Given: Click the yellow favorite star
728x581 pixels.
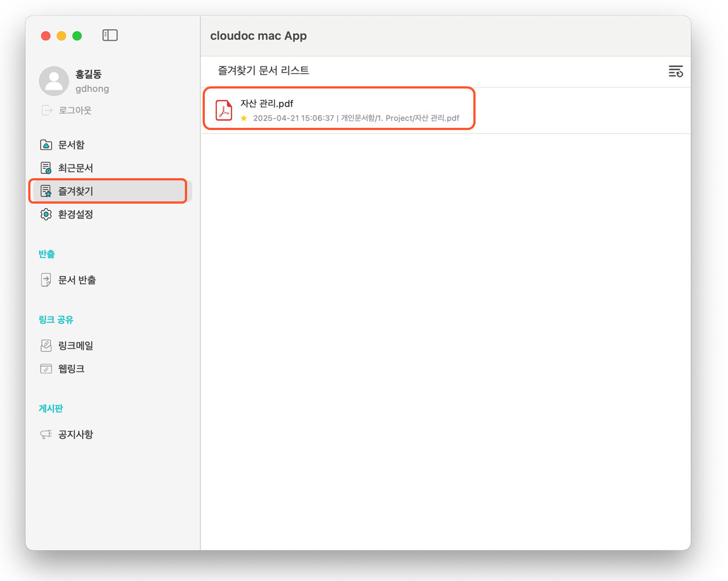Looking at the screenshot, I should 244,118.
